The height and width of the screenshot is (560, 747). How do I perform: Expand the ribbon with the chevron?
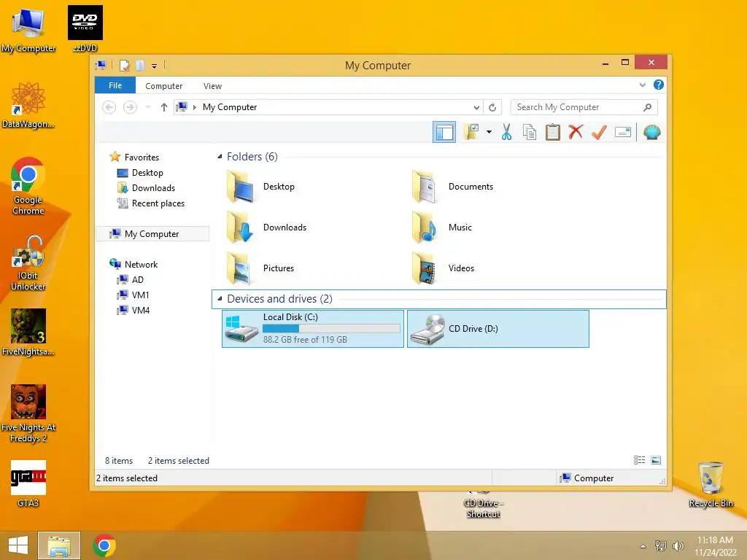click(642, 85)
